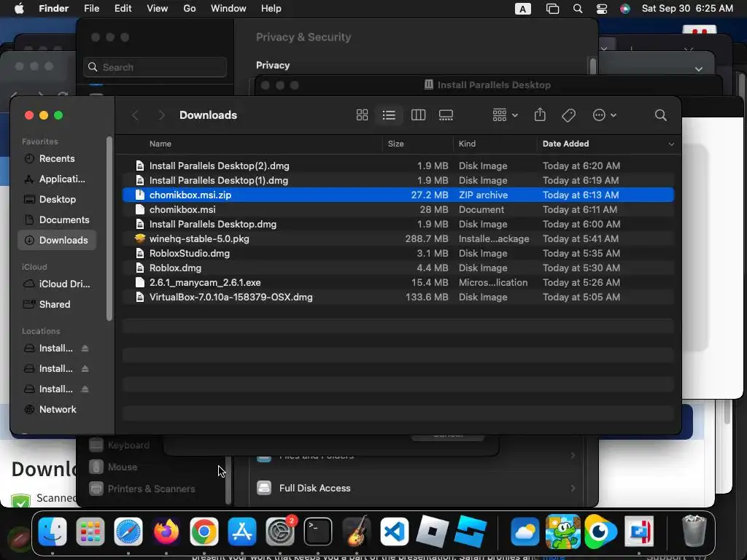Open Documents in Finder sidebar
This screenshot has height=560, width=747.
point(57,220)
